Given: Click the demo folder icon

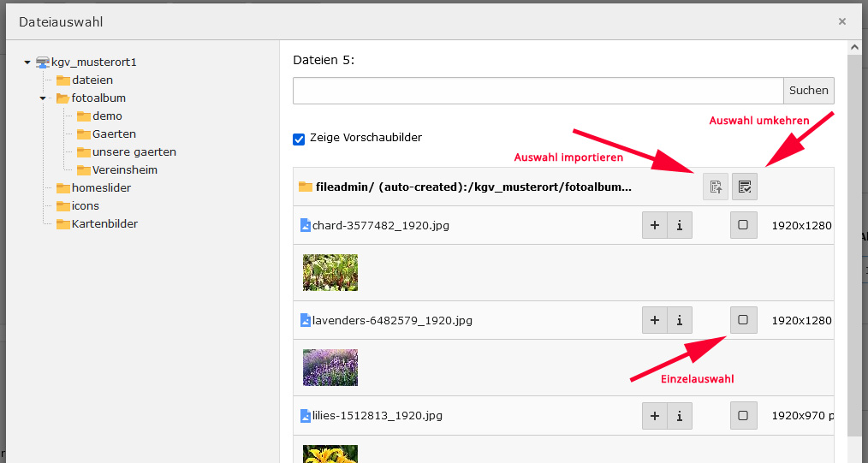Looking at the screenshot, I should pos(84,116).
